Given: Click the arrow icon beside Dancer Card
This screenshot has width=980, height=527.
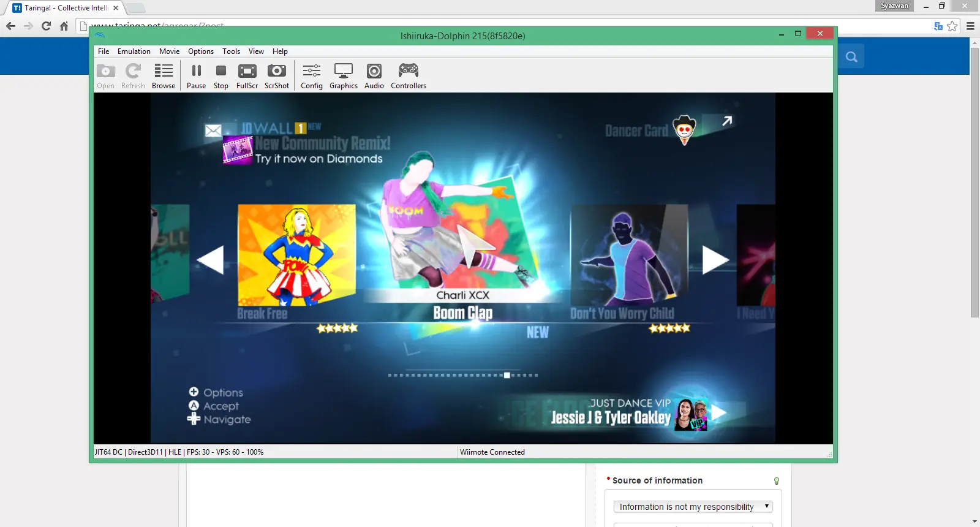Looking at the screenshot, I should (x=727, y=121).
